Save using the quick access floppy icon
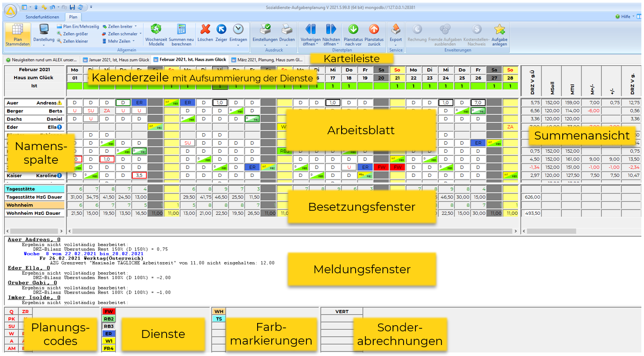Image resolution: width=644 pixels, height=356 pixels. [x=71, y=7]
